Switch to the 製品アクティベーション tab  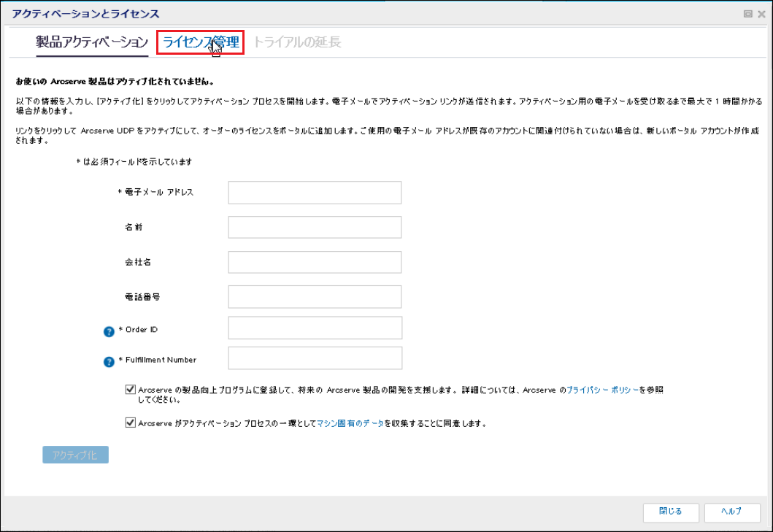tap(92, 42)
